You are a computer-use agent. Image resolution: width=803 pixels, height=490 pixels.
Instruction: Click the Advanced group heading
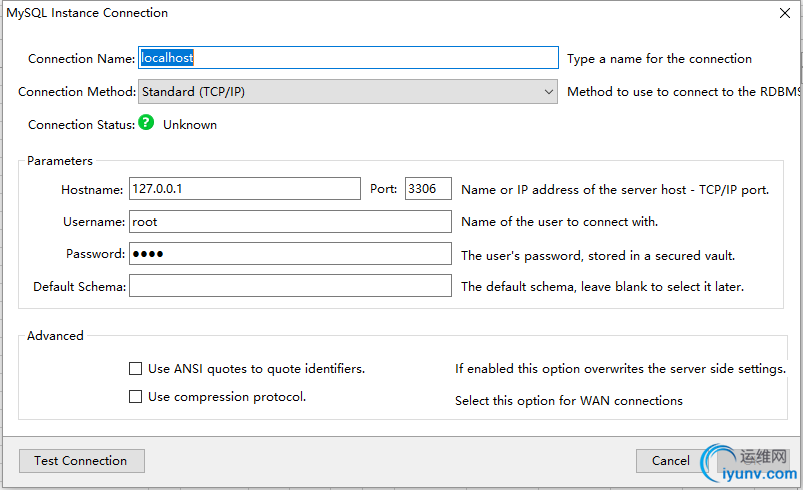point(55,336)
